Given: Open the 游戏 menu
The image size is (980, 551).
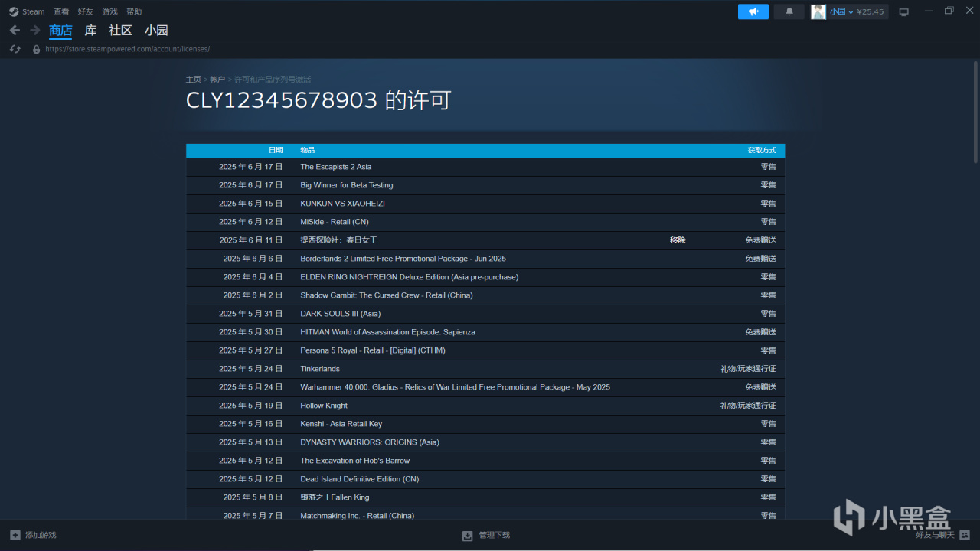Looking at the screenshot, I should pos(110,11).
